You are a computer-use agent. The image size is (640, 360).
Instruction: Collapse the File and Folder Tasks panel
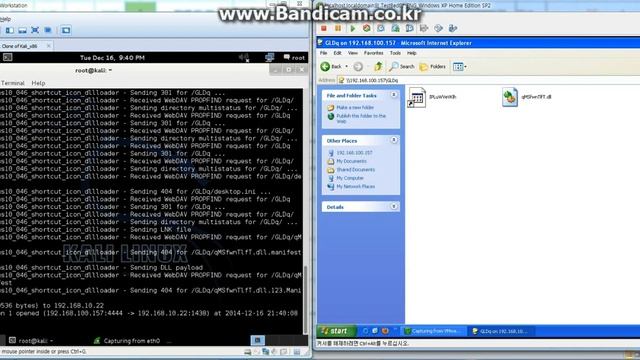(x=393, y=95)
